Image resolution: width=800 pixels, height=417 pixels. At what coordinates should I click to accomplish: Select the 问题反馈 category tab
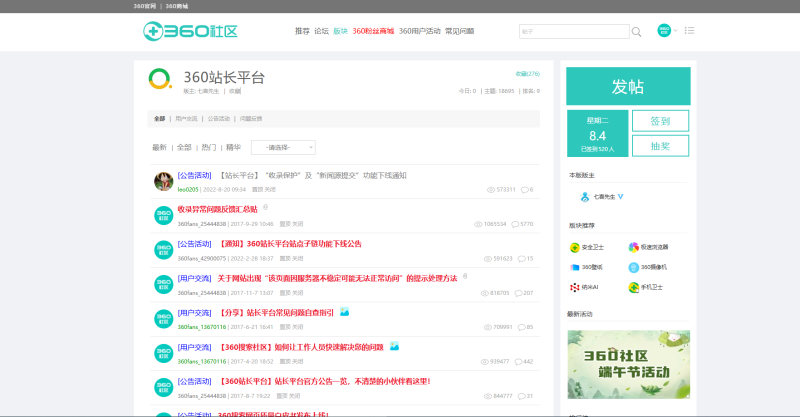point(251,118)
